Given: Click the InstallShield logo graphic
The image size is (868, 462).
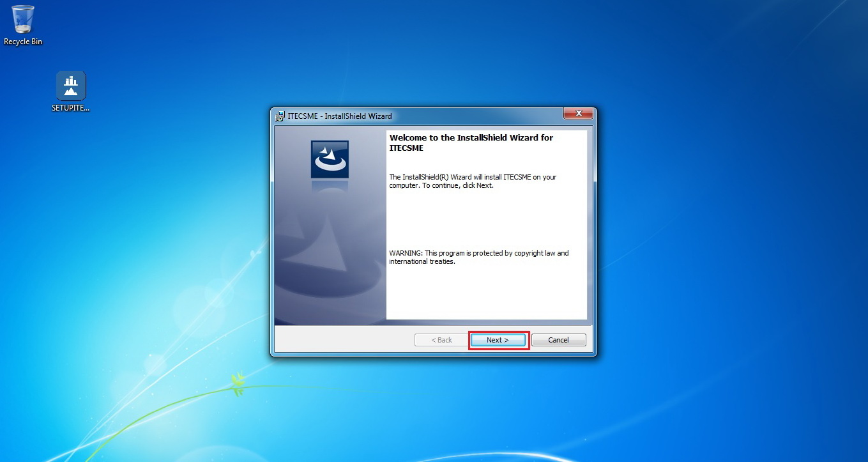Looking at the screenshot, I should point(330,159).
